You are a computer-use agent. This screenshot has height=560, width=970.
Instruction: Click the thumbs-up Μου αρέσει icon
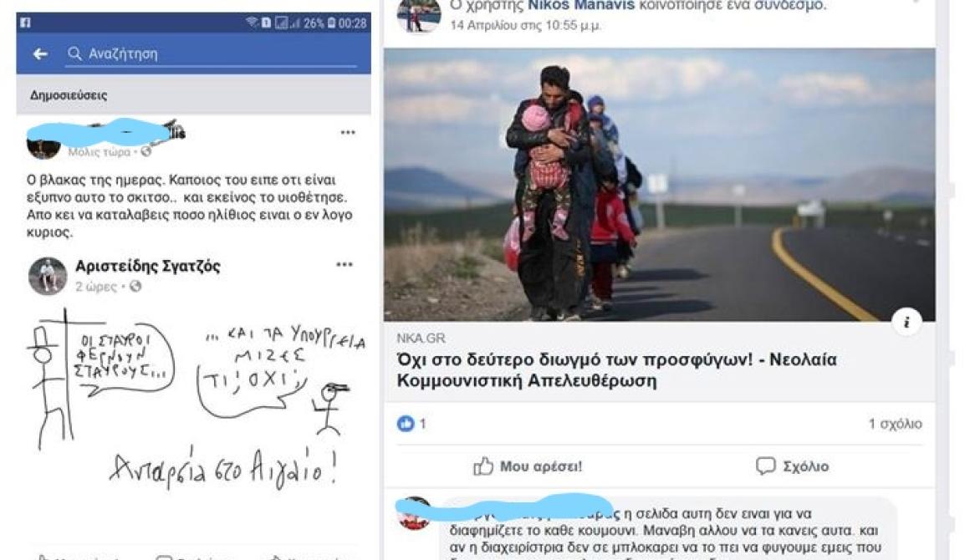pyautogui.click(x=483, y=466)
